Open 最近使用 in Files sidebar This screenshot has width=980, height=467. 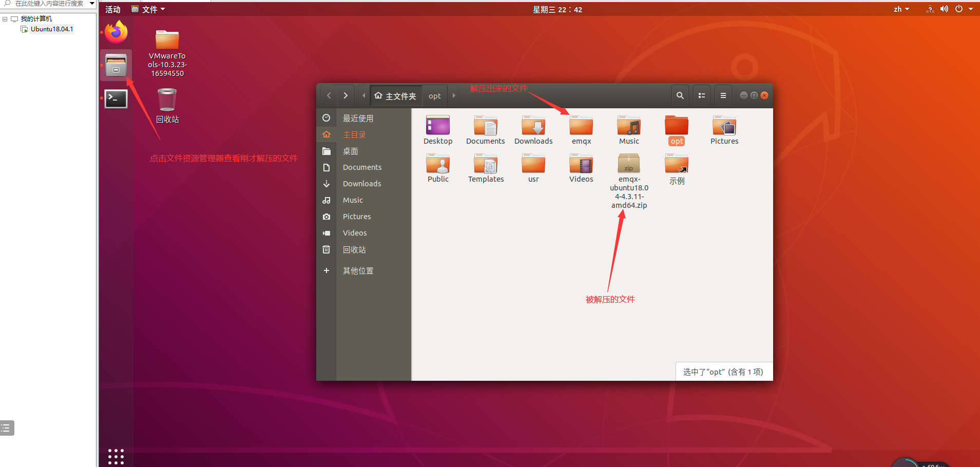tap(364, 118)
